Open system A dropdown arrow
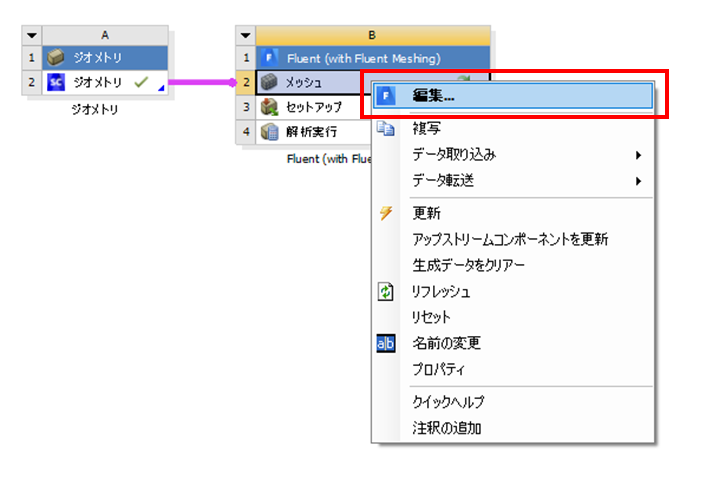 point(32,35)
